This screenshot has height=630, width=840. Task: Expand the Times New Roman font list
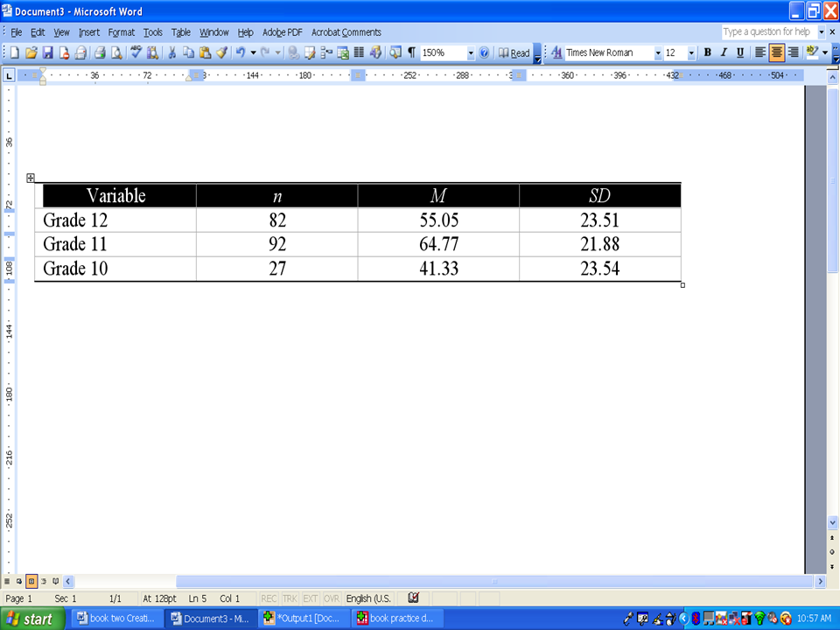click(x=658, y=52)
